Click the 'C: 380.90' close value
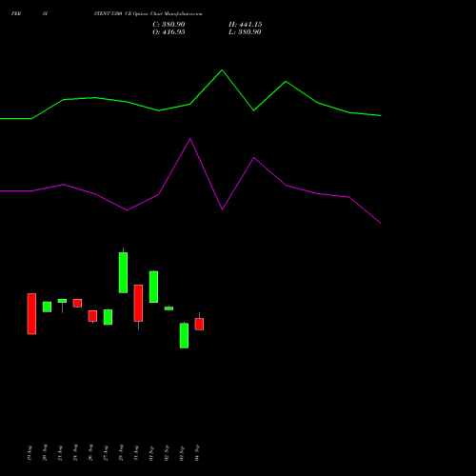 (x=169, y=25)
